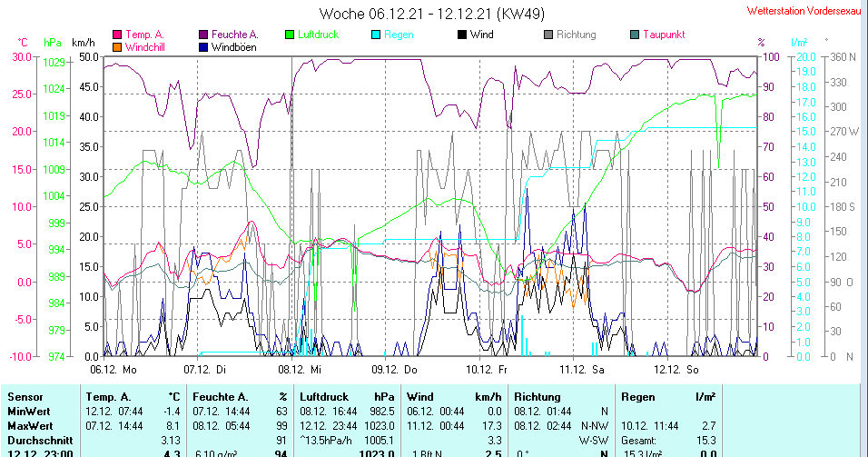
Task: Click the dark blue Windböen legend square
Action: (x=204, y=46)
